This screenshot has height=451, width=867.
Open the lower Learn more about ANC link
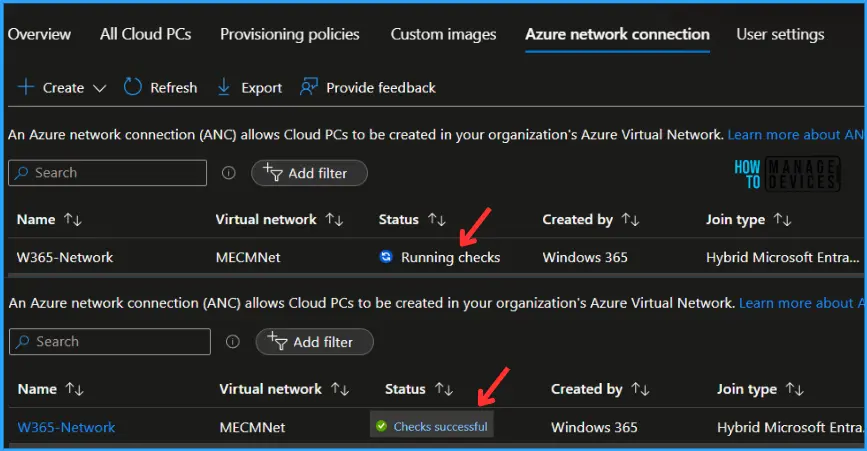point(801,303)
